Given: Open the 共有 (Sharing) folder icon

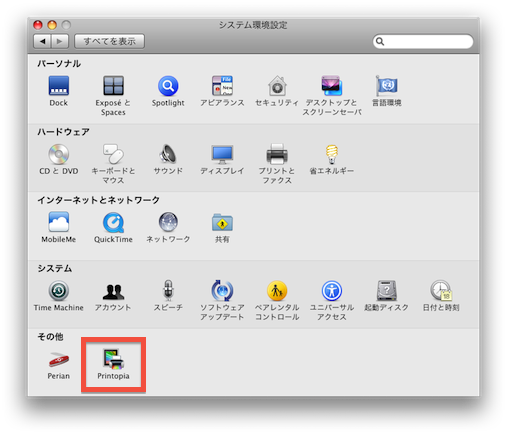Looking at the screenshot, I should point(222,222).
